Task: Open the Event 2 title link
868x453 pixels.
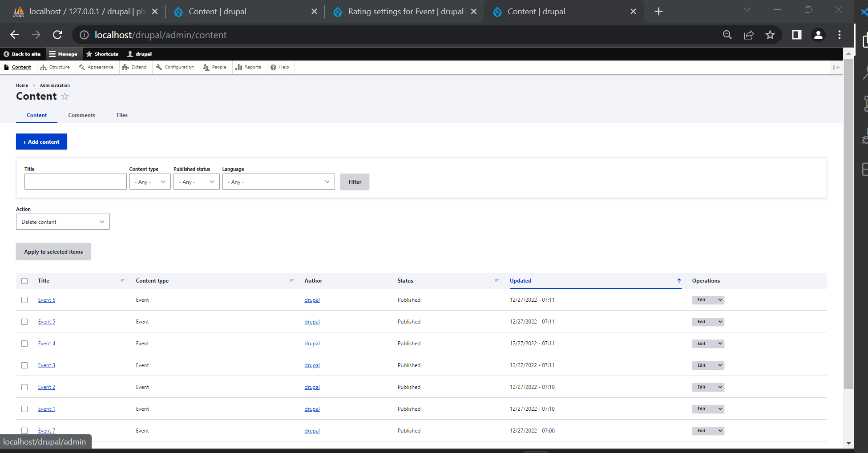Action: [47, 387]
